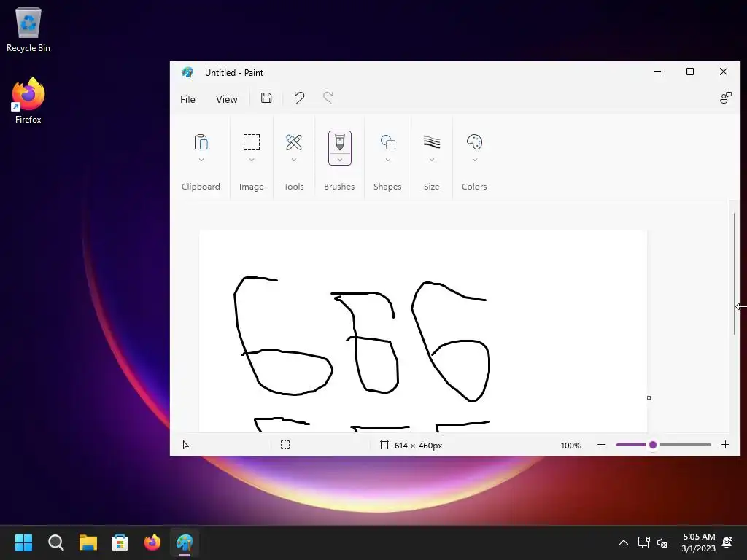Open File Explorer from taskbar
The height and width of the screenshot is (560, 747).
tap(88, 542)
